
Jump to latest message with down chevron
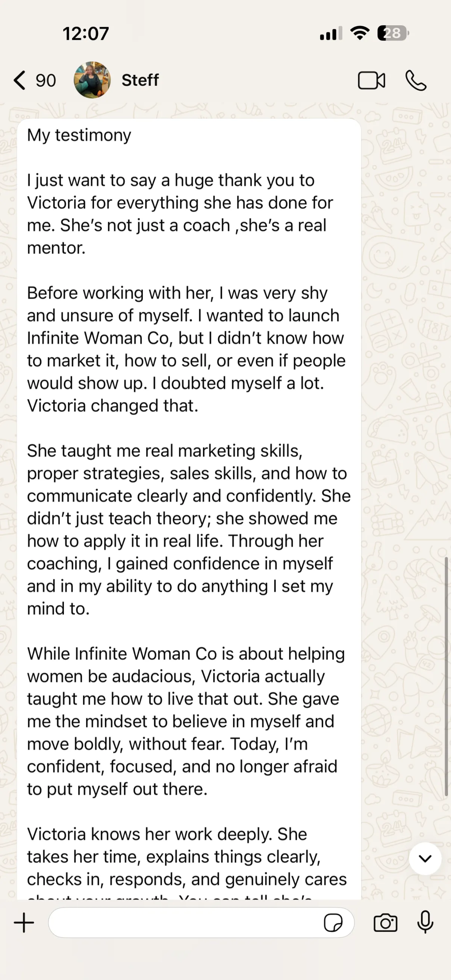pyautogui.click(x=425, y=859)
